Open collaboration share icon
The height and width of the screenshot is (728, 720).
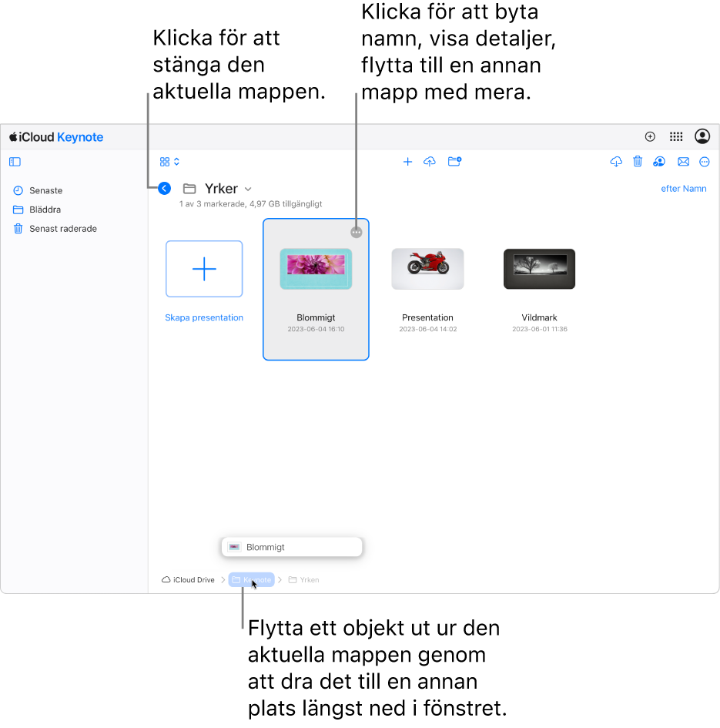coord(658,162)
